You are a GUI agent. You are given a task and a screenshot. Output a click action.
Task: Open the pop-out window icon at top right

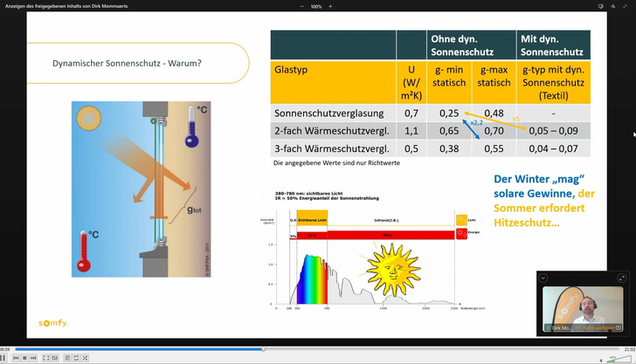[602, 6]
